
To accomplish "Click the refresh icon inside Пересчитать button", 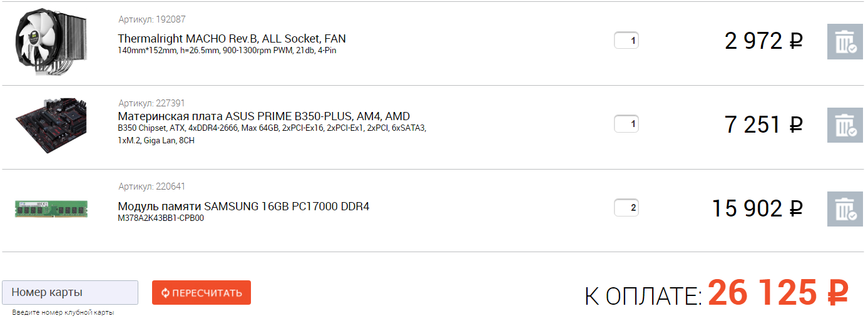I will click(x=166, y=293).
